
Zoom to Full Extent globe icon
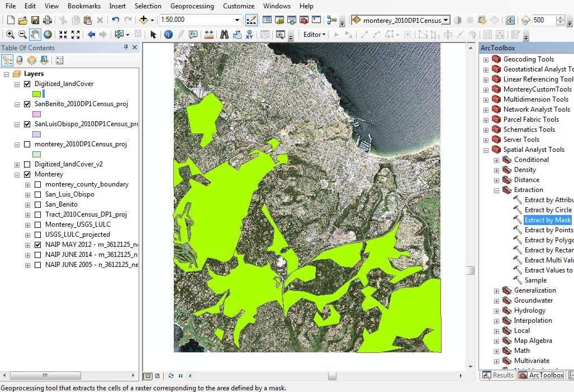[48, 34]
